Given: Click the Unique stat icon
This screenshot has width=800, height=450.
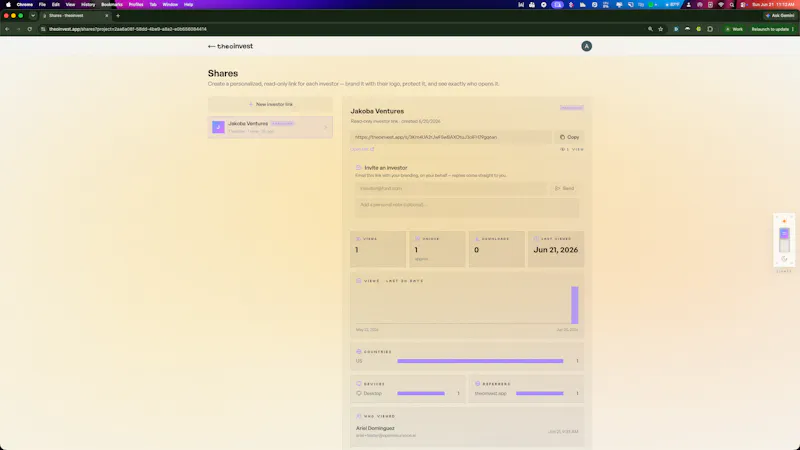Looking at the screenshot, I should tap(417, 239).
